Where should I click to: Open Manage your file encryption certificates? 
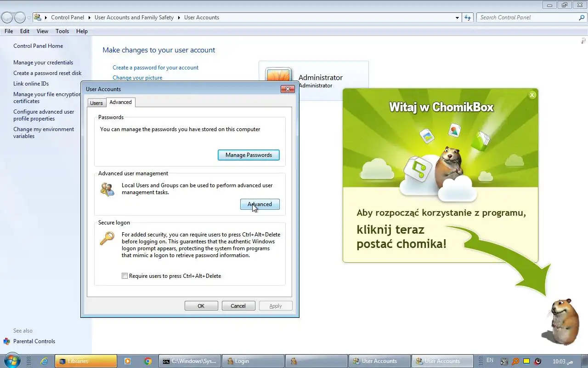[x=47, y=98]
